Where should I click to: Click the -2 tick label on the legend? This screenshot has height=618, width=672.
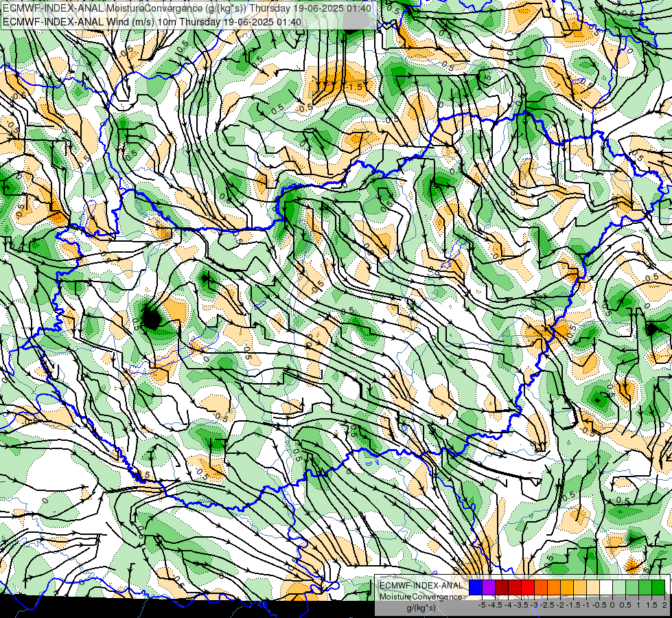click(x=560, y=605)
